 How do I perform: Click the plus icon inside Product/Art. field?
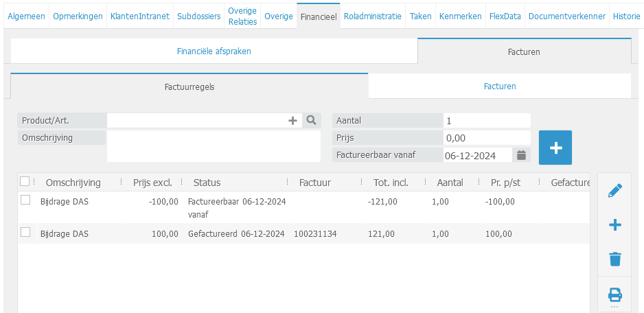coord(292,120)
